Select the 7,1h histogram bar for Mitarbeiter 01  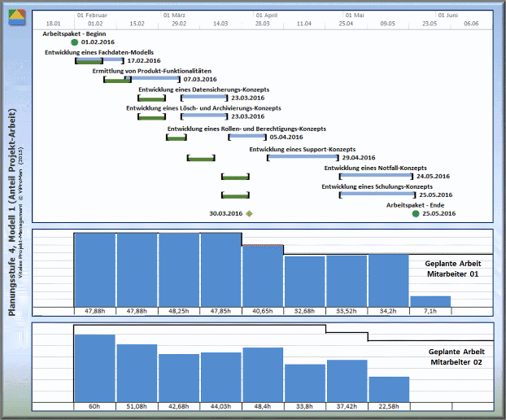430,301
